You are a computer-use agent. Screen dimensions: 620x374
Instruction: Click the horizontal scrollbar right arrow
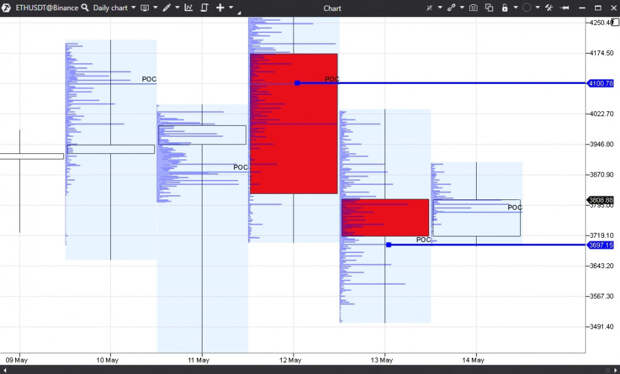click(615, 370)
